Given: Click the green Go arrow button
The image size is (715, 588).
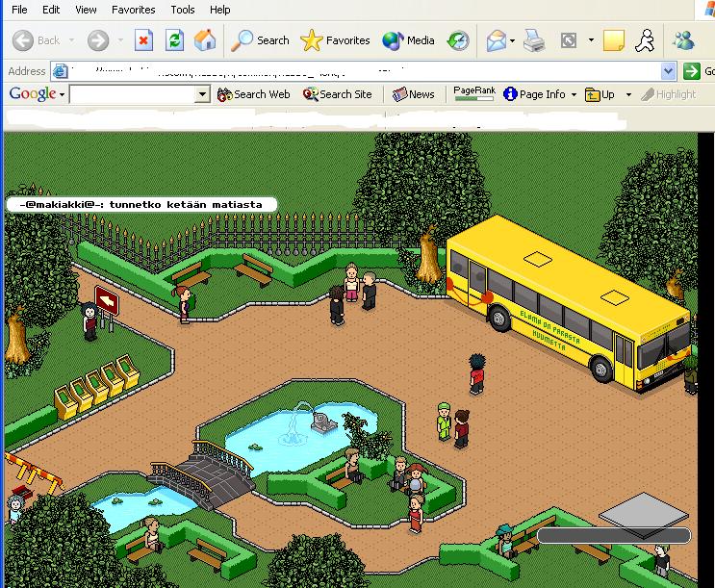Looking at the screenshot, I should point(691,71).
